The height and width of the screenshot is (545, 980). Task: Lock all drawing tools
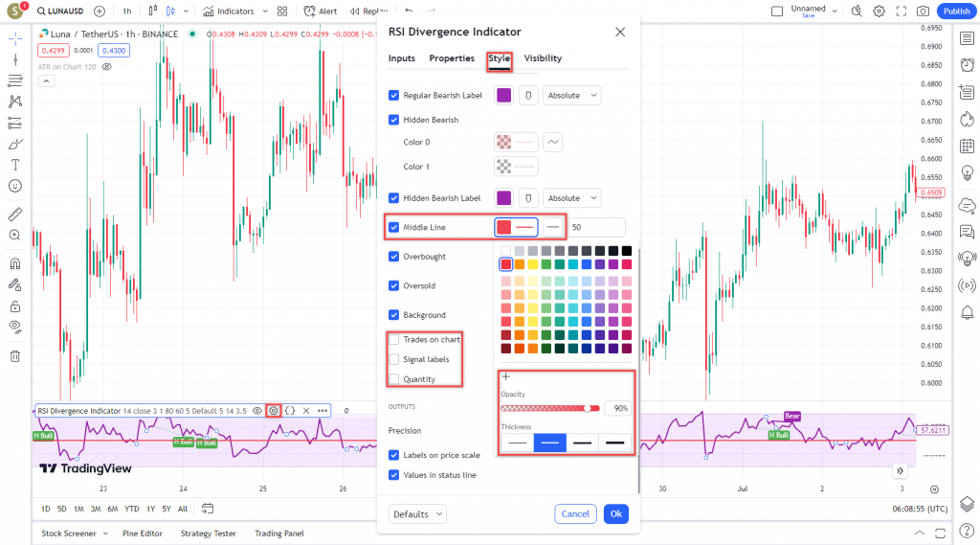tap(15, 306)
